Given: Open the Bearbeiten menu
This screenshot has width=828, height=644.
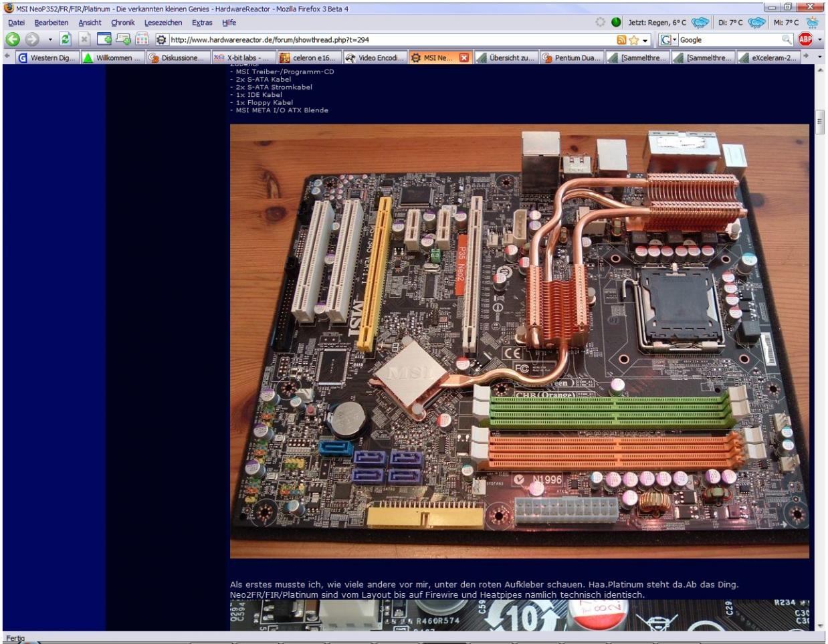Looking at the screenshot, I should [x=51, y=23].
